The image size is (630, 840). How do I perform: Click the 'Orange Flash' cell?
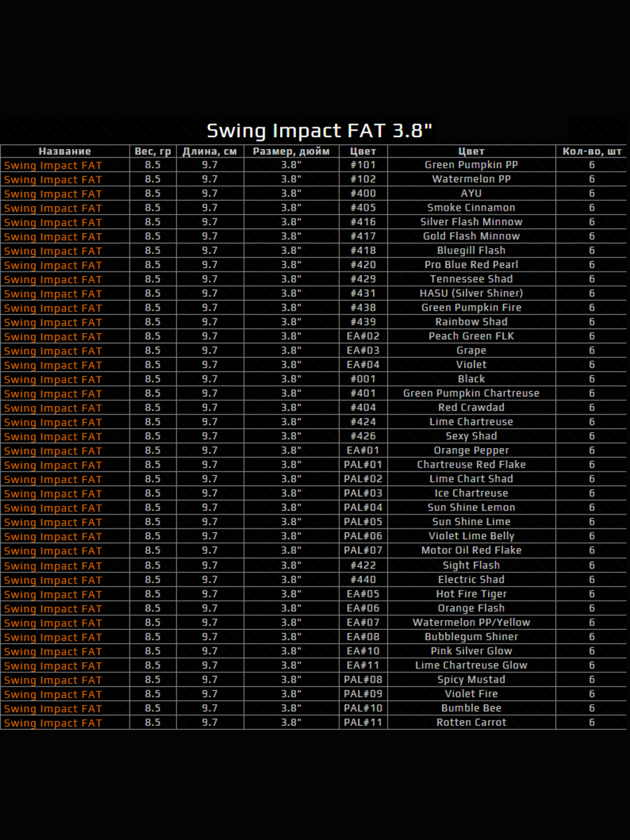click(472, 608)
